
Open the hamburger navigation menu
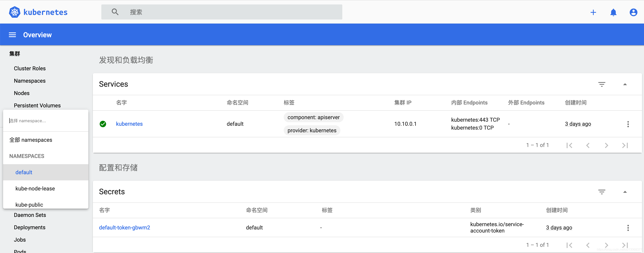tap(12, 35)
